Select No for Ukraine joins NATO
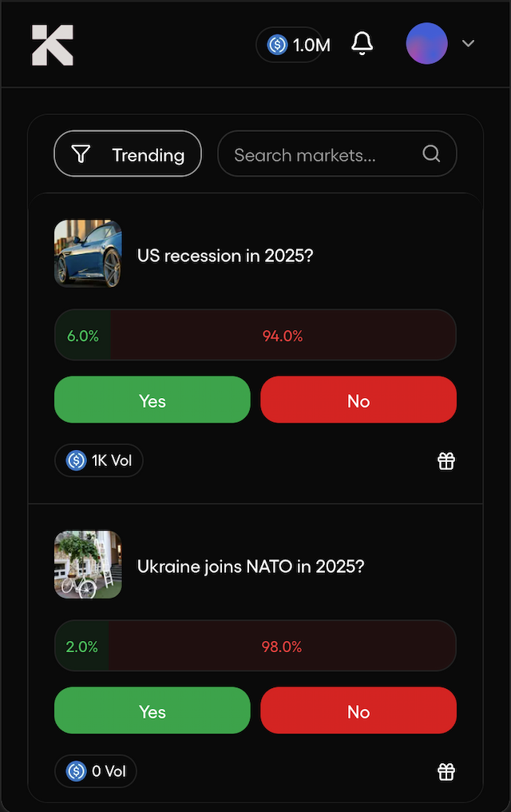The height and width of the screenshot is (812, 511). pyautogui.click(x=358, y=710)
